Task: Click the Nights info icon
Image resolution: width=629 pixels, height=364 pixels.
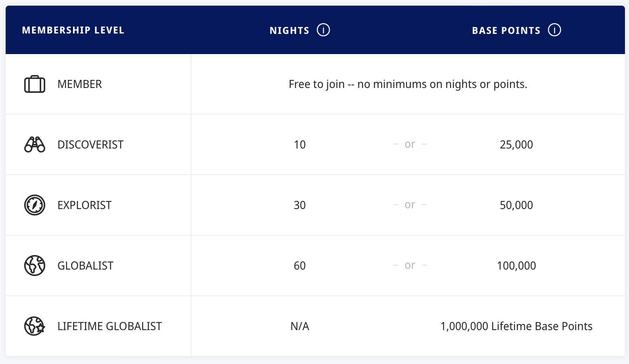Action: 323,30
